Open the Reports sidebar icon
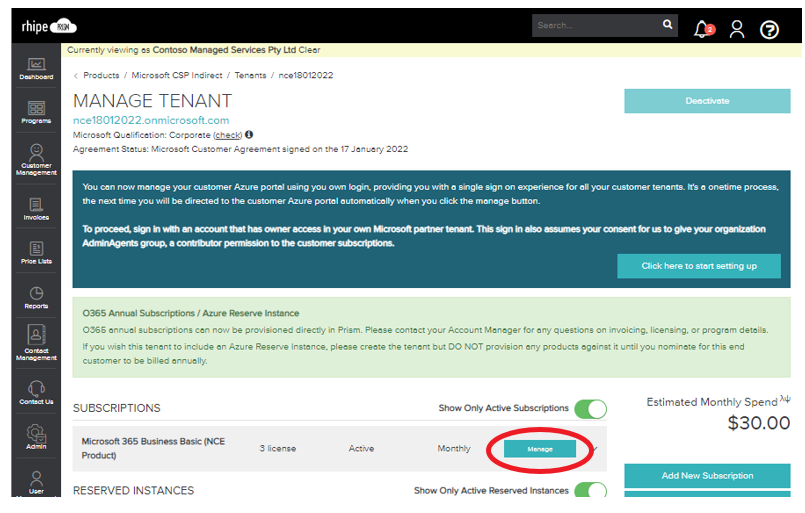805x513 pixels. [36, 298]
